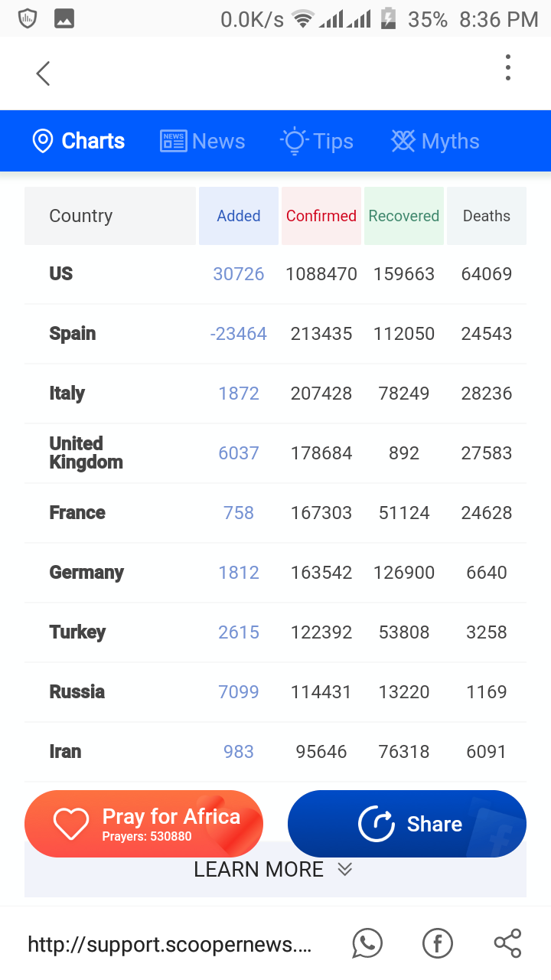The height and width of the screenshot is (980, 551).
Task: Share via the WhatsApp icon
Action: click(x=367, y=943)
